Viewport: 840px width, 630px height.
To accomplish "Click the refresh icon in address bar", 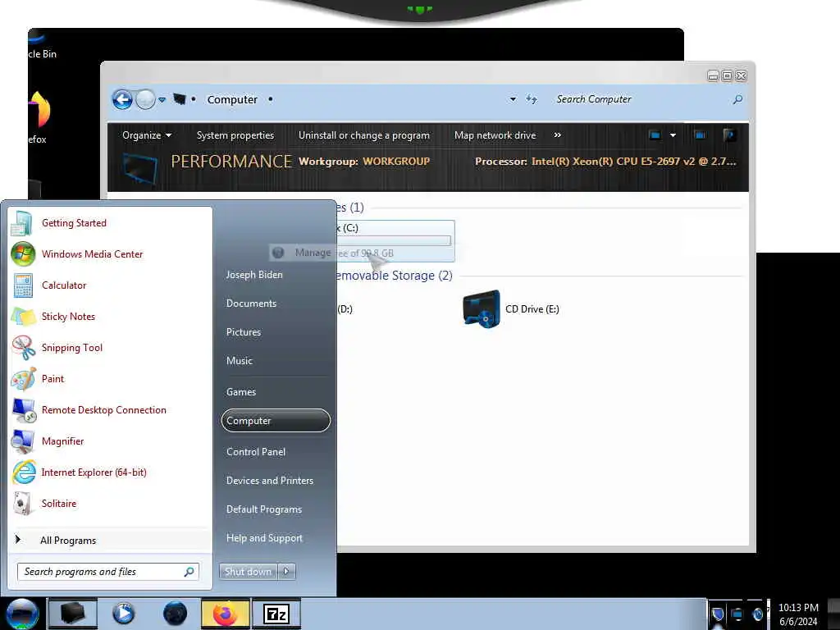I will click(x=531, y=99).
